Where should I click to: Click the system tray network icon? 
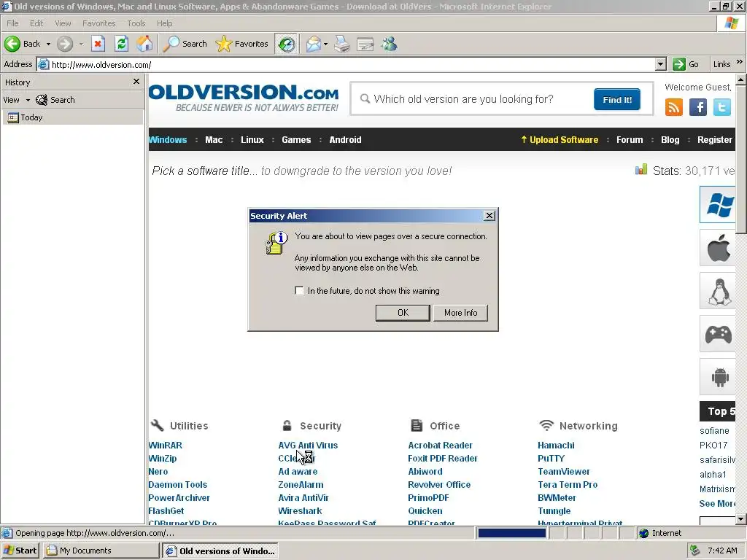coord(694,551)
